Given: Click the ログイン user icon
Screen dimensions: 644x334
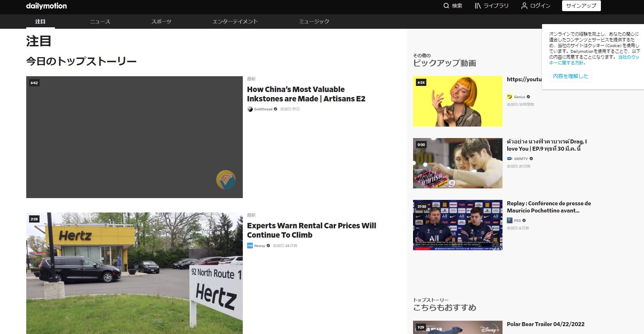Looking at the screenshot, I should (524, 6).
